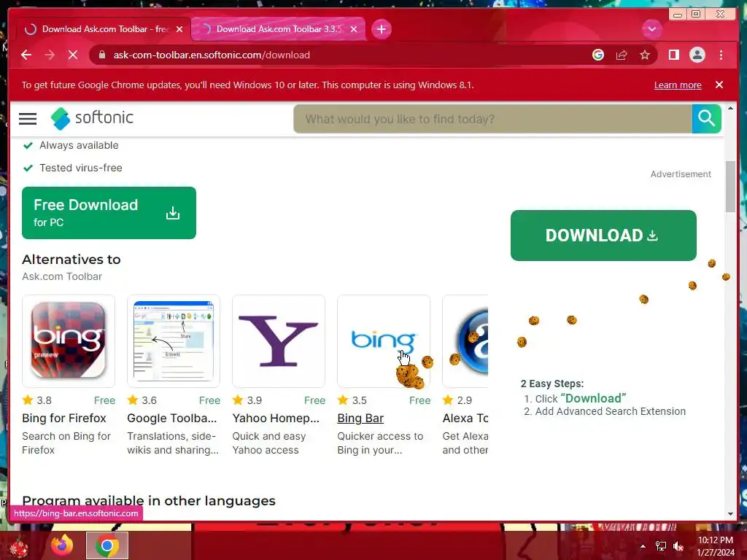Viewport: 747px width, 560px height.
Task: Open network status tray icon
Action: [x=661, y=546]
